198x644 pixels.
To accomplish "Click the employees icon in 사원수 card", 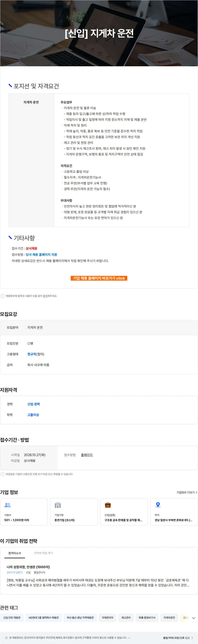I will (8, 505).
